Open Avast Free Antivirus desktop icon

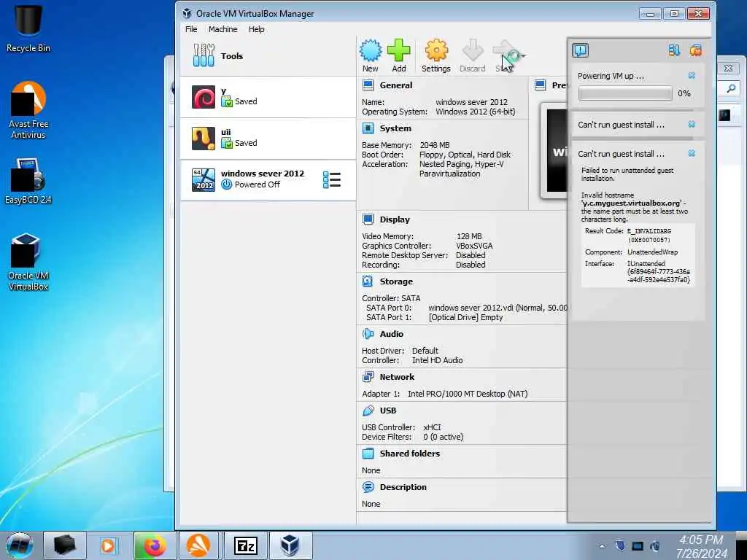[28, 110]
